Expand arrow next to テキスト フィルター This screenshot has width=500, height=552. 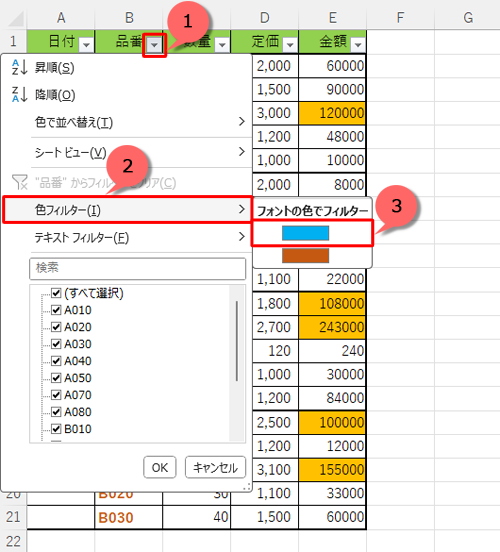(242, 236)
